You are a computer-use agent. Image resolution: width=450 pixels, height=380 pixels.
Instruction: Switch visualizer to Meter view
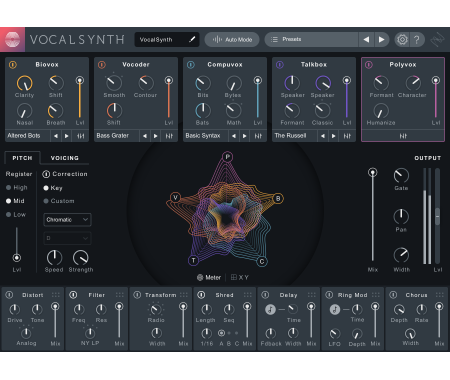click(x=209, y=277)
